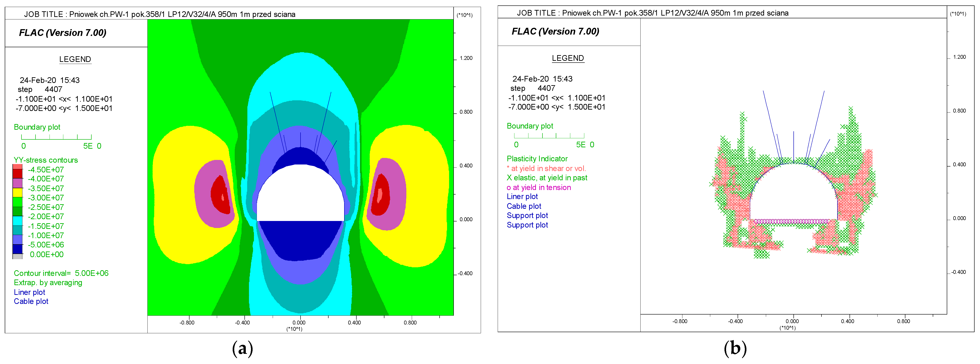Click the job title text in plot (a)
The image size is (980, 364).
(160, 14)
